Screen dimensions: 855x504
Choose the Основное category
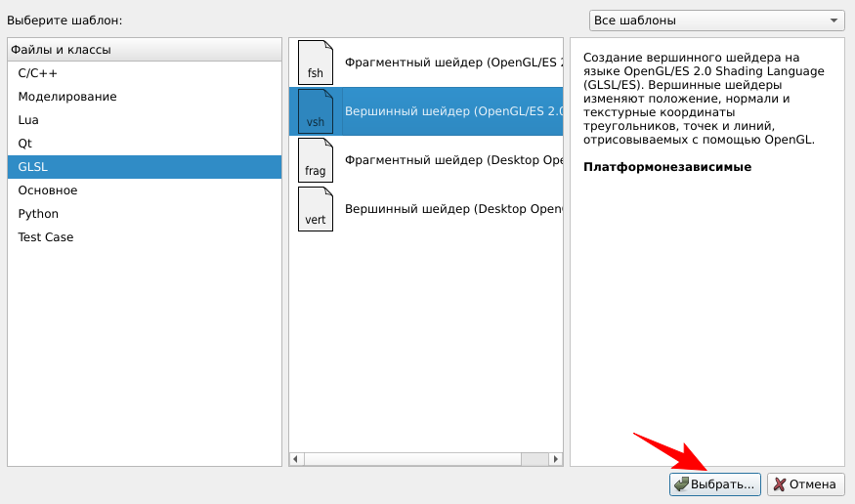[x=47, y=190]
